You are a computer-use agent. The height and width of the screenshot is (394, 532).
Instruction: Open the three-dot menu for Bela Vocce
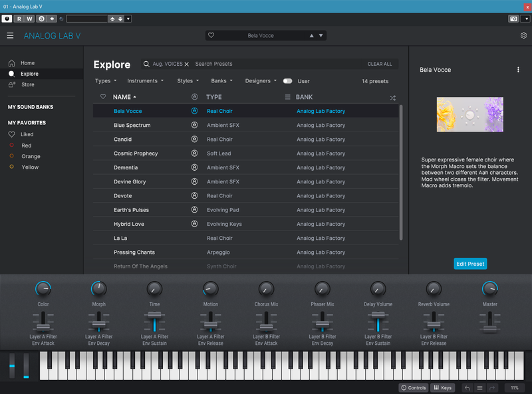tap(518, 70)
